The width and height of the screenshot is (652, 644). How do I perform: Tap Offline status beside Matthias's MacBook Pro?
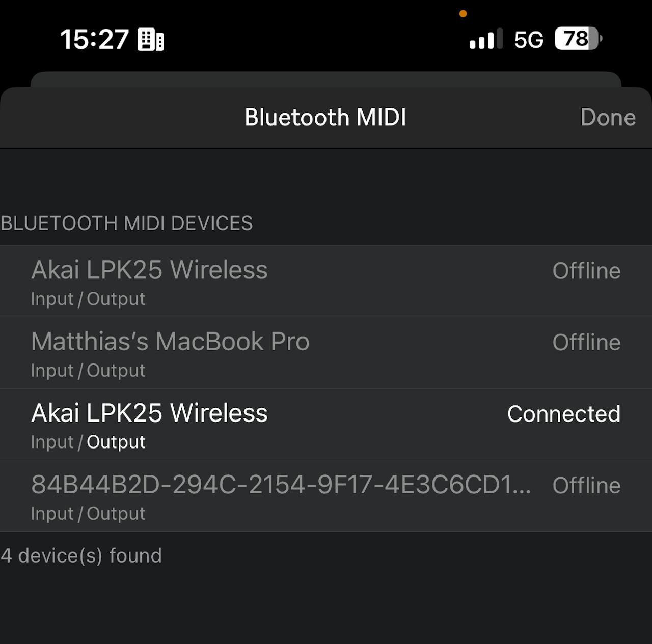click(586, 343)
